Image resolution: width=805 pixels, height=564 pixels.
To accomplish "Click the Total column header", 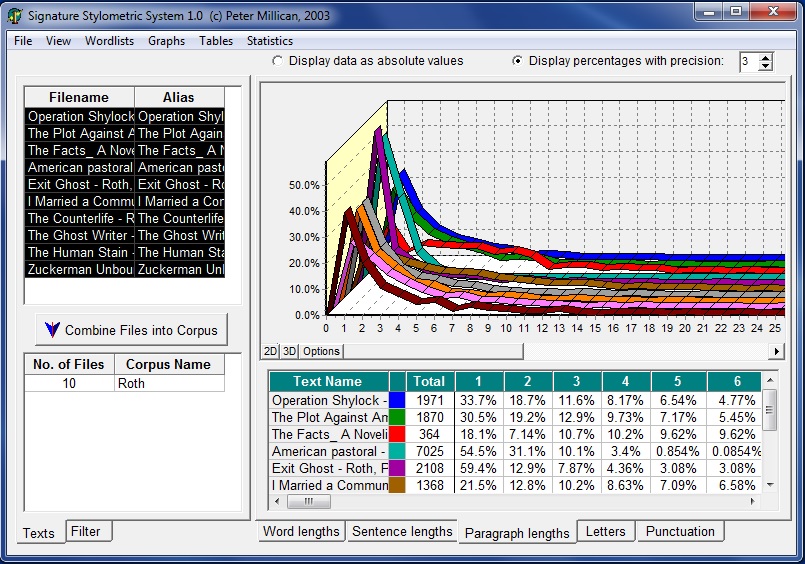I will tap(429, 381).
